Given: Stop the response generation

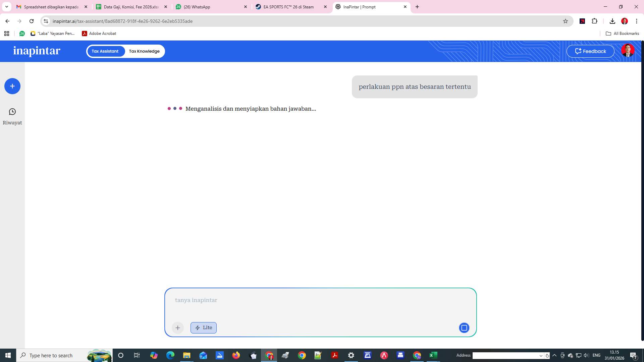Looking at the screenshot, I should [x=464, y=327].
